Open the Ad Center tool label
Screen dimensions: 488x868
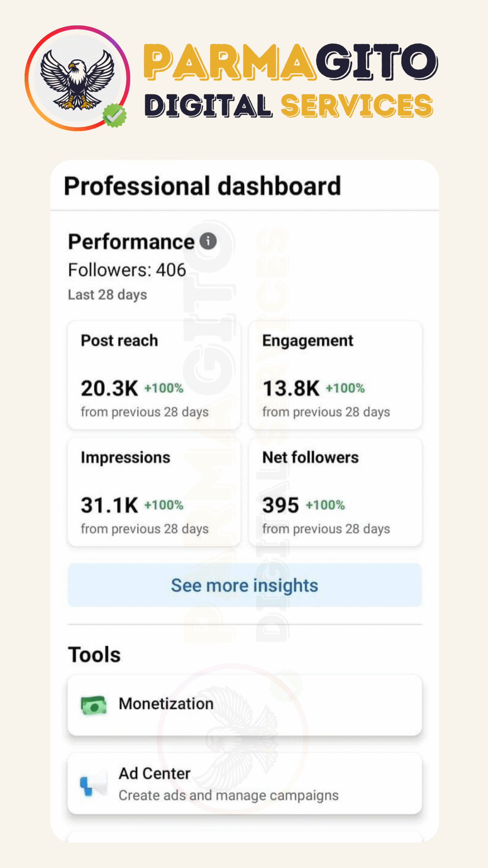point(155,774)
